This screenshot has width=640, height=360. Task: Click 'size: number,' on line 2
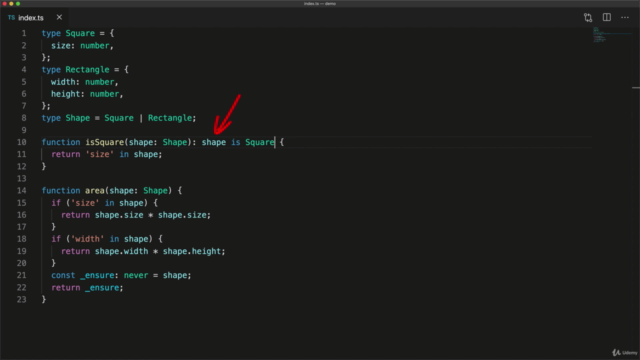click(x=82, y=46)
